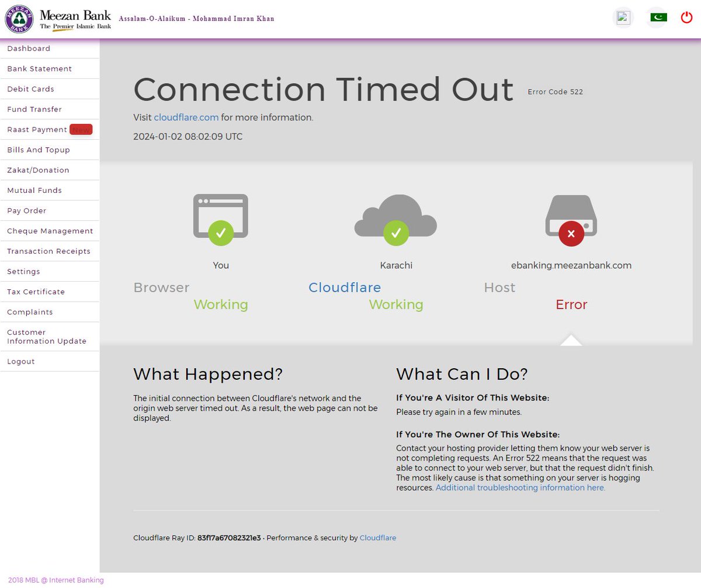Open the Dashboard menu item
701x588 pixels.
click(x=50, y=49)
